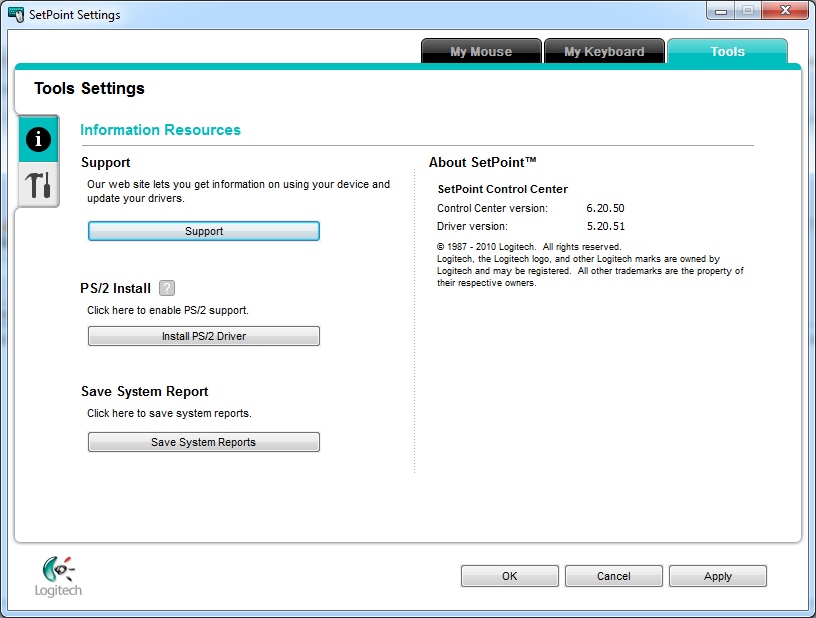Click the Support section heading
Image resolution: width=816 pixels, height=618 pixels.
coord(106,162)
